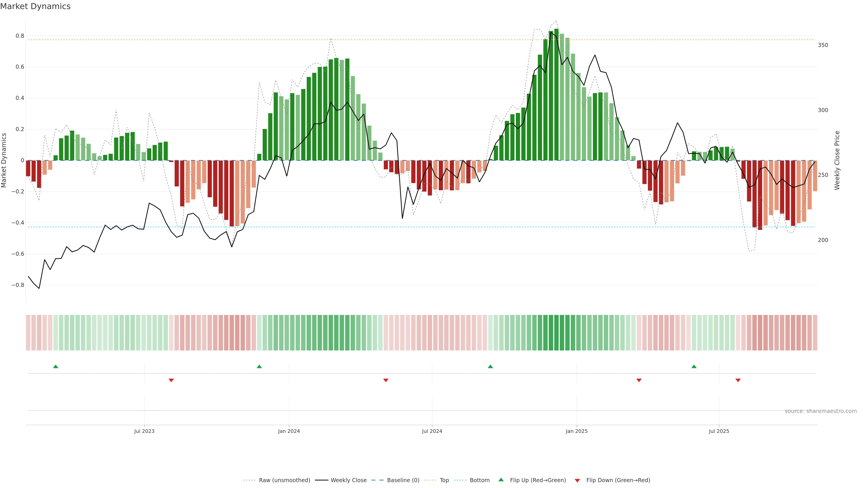
Task: Click the red flip-down marker near Aug 2023
Action: pyautogui.click(x=171, y=380)
